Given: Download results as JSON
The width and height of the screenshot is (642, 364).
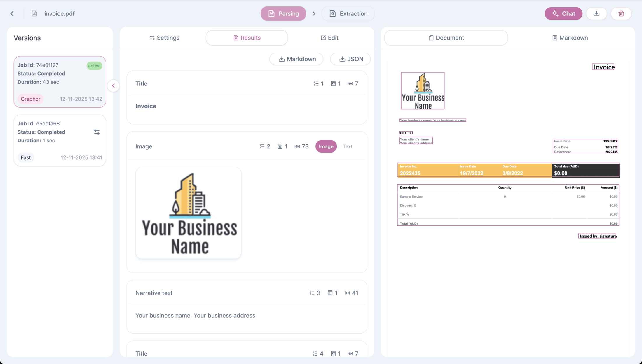Looking at the screenshot, I should [350, 59].
